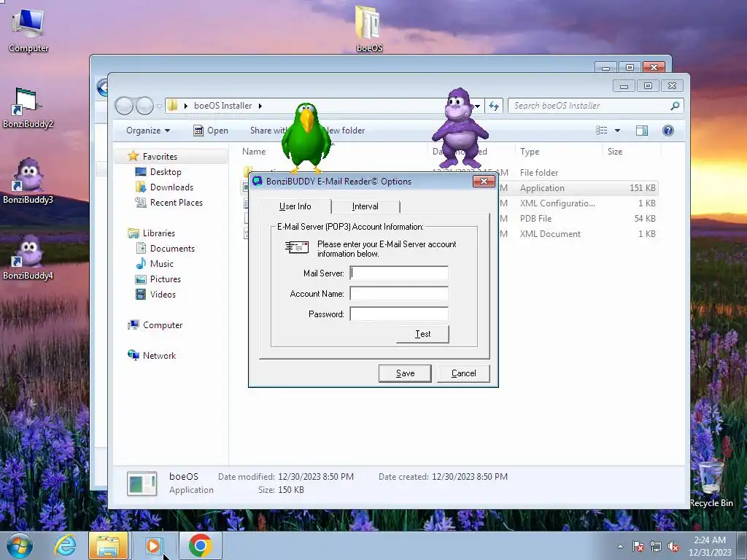The image size is (747, 560).
Task: Open the Organize dropdown menu
Action: pos(147,131)
